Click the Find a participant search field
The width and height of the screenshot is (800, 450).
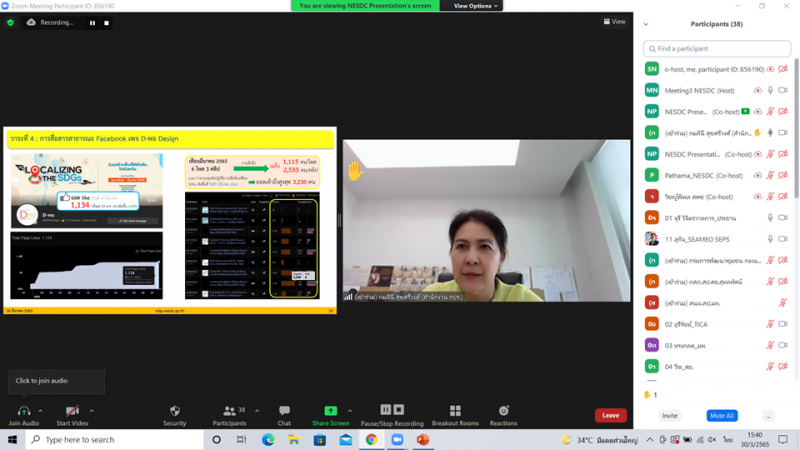(717, 48)
